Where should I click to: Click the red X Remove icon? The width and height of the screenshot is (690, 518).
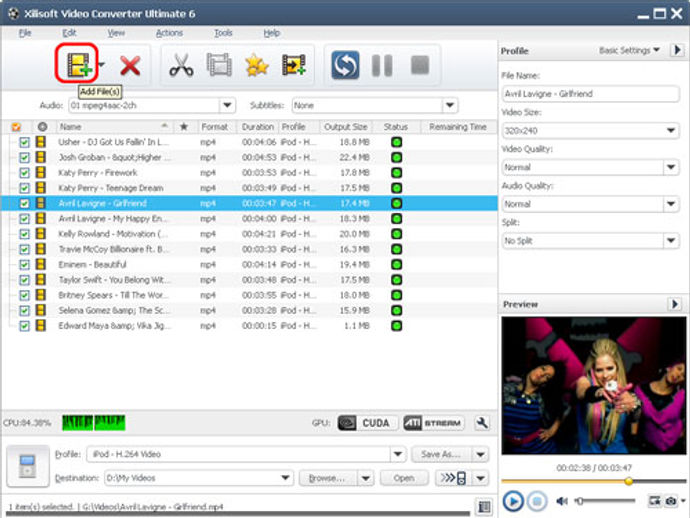point(130,66)
